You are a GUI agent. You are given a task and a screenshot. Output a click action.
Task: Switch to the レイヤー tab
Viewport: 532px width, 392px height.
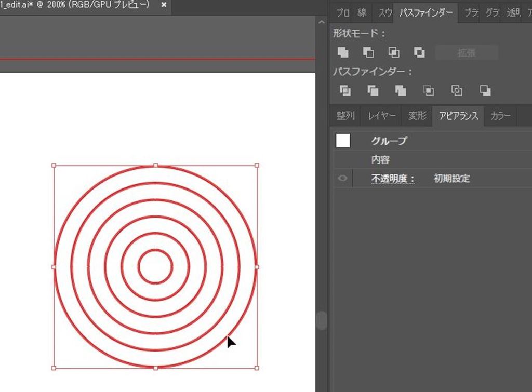click(382, 116)
